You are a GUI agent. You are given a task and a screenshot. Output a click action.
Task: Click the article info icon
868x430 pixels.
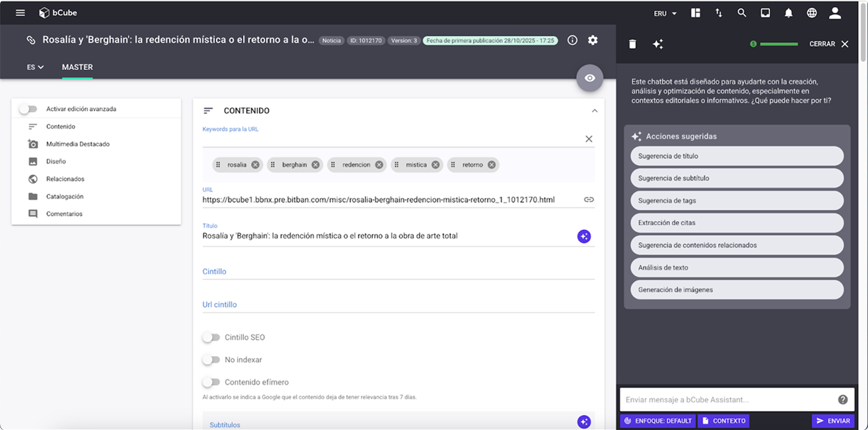(572, 40)
